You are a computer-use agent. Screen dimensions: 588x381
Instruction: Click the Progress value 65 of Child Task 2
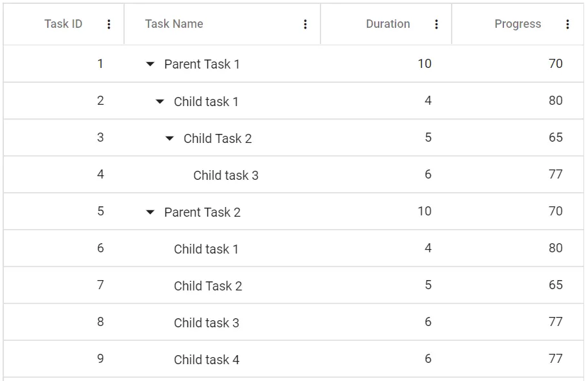pos(557,138)
